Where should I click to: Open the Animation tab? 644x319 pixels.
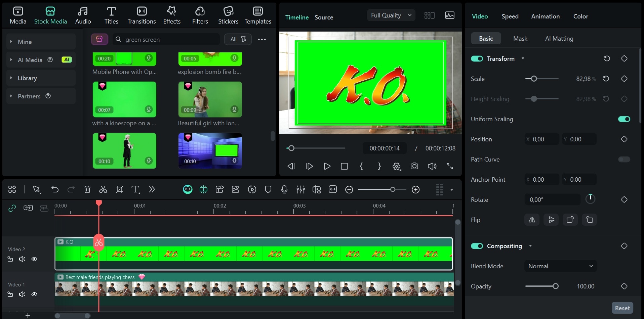coord(545,16)
